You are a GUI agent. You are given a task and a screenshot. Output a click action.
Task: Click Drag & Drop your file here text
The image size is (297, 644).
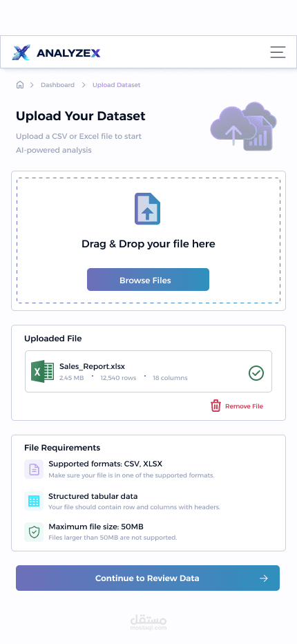pyautogui.click(x=148, y=244)
